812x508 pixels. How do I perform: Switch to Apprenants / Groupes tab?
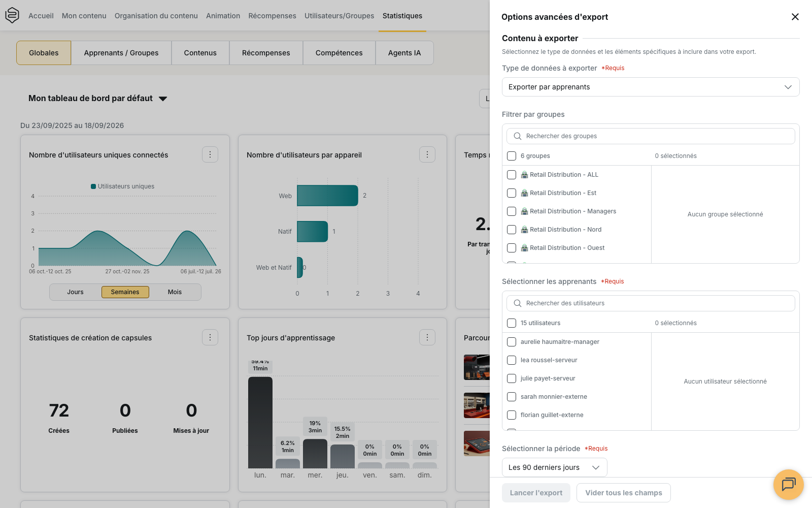pyautogui.click(x=121, y=53)
